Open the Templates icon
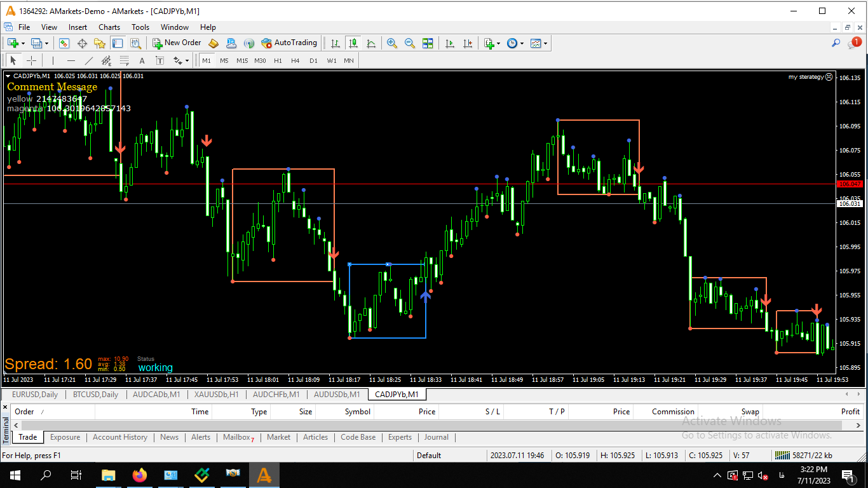Screen dimensions: 868x488 click(536, 43)
